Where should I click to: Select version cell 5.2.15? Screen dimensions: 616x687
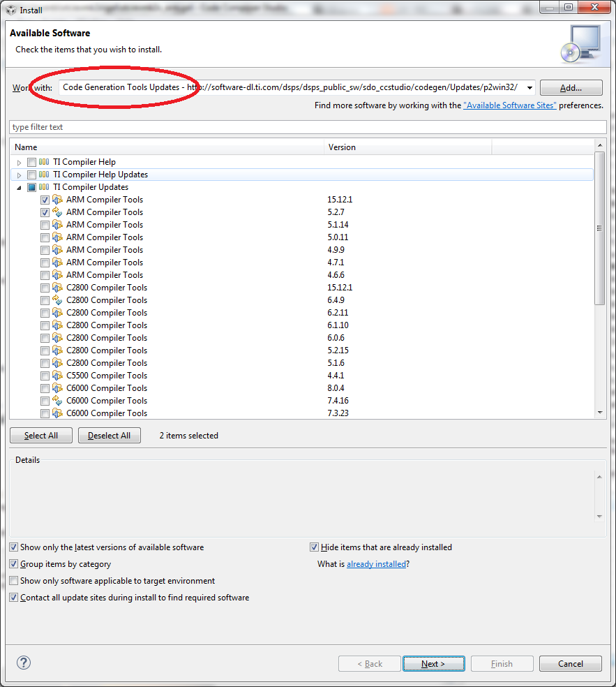(x=338, y=350)
